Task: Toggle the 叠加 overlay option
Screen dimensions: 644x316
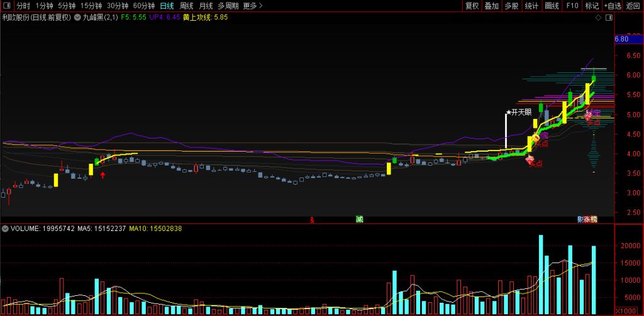Action: tap(491, 6)
